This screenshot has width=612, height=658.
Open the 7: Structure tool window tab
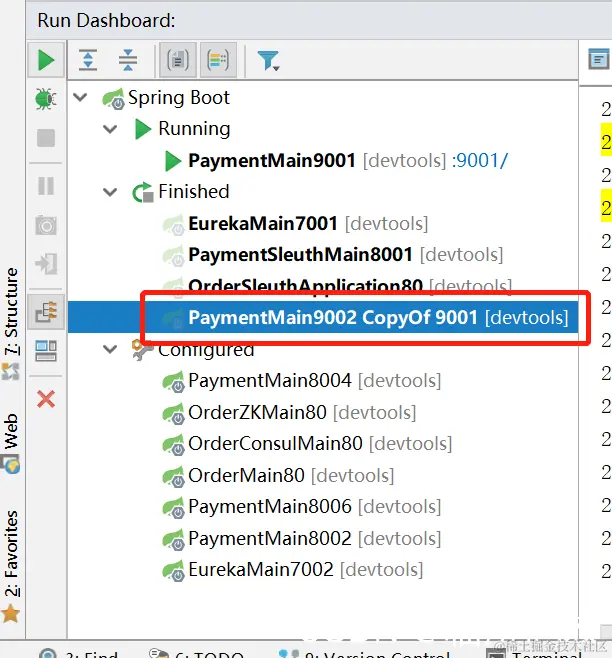pos(11,311)
